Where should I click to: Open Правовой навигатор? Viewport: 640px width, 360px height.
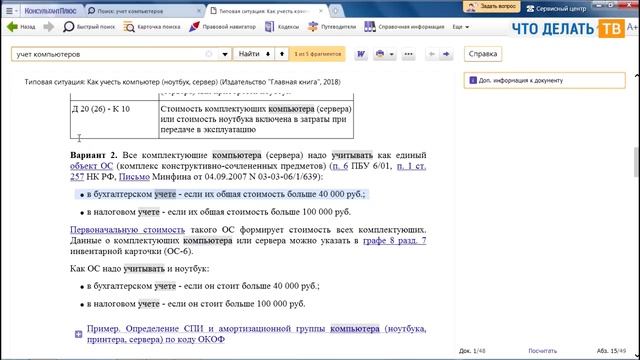[x=222, y=27]
